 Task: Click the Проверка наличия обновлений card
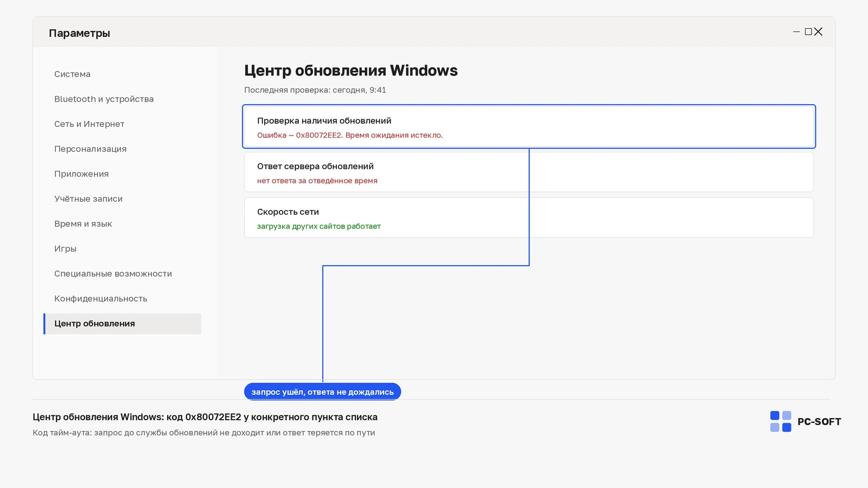[529, 126]
